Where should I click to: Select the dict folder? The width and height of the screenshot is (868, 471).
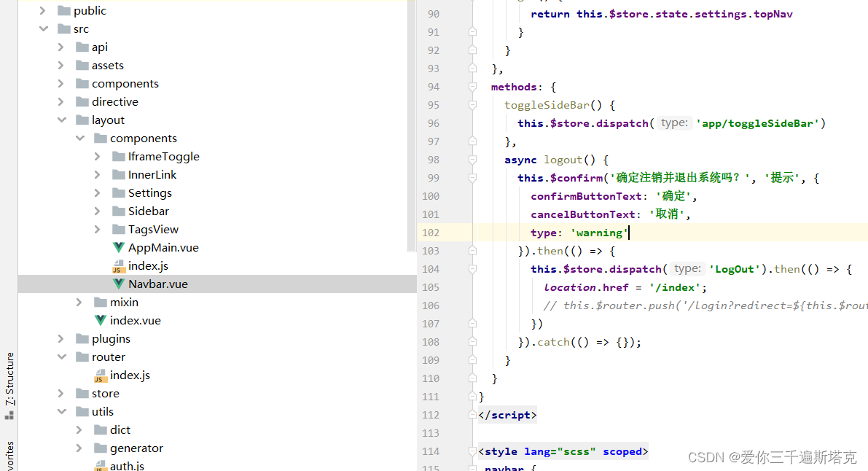click(120, 430)
